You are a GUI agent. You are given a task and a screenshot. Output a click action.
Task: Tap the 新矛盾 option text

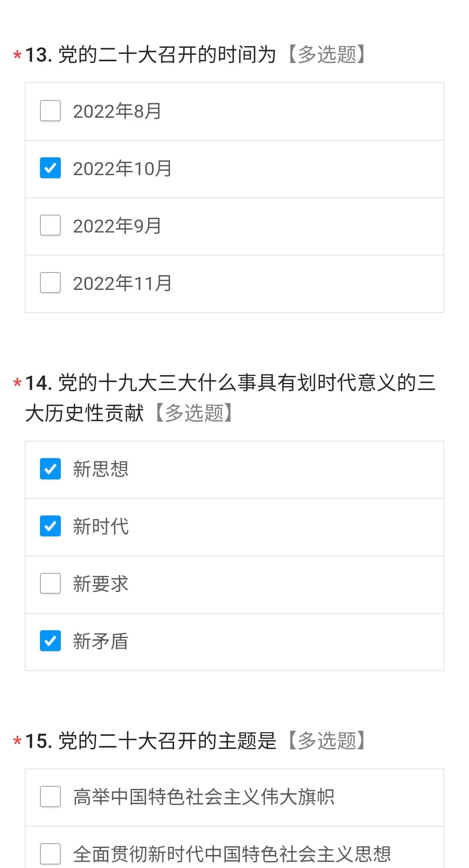point(101,642)
